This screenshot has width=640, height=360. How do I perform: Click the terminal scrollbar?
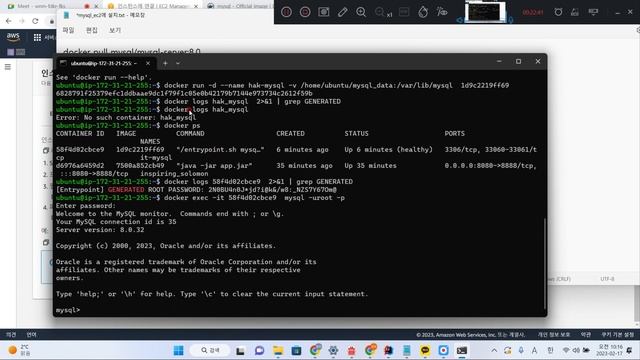(x=544, y=263)
